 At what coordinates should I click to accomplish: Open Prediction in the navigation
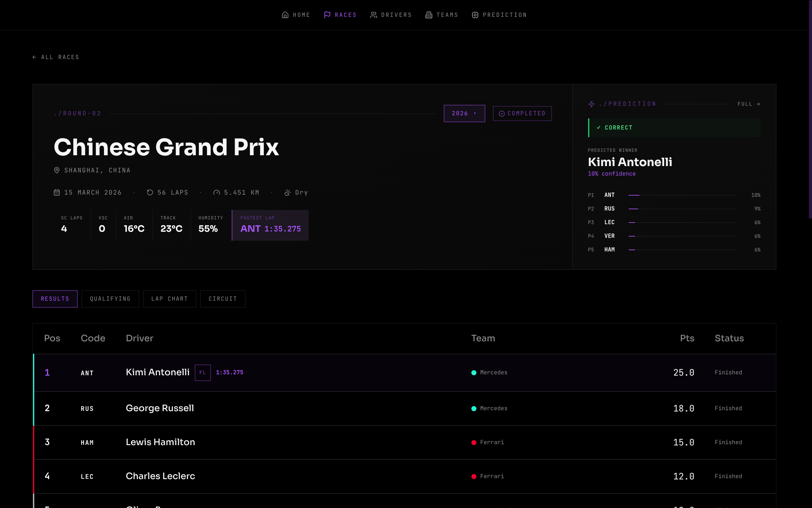(x=499, y=15)
